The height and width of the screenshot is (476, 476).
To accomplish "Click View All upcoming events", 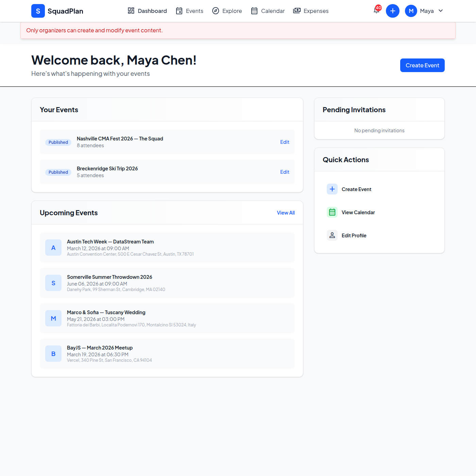I will [286, 213].
